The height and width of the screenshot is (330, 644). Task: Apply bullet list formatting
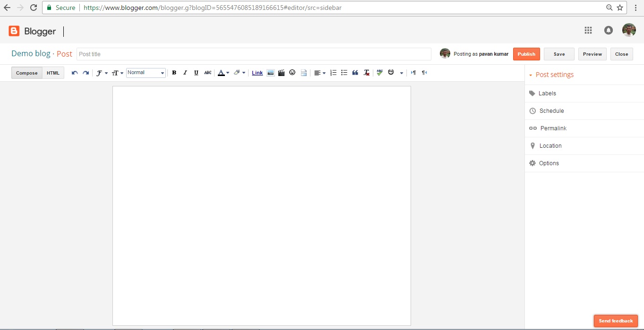(x=344, y=73)
